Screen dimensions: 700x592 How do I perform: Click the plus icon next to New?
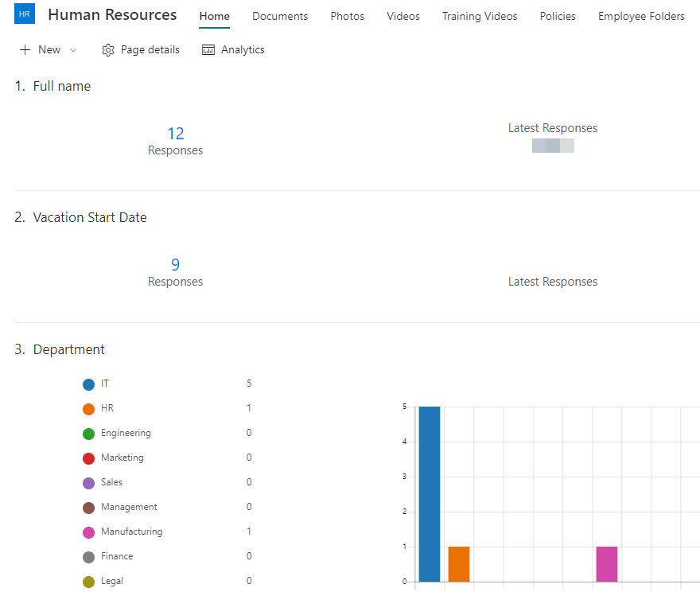(24, 49)
